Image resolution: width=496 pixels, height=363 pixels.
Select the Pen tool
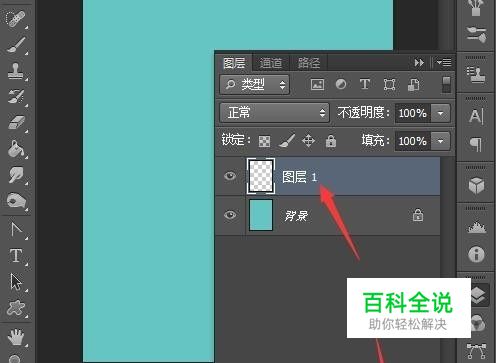16,230
